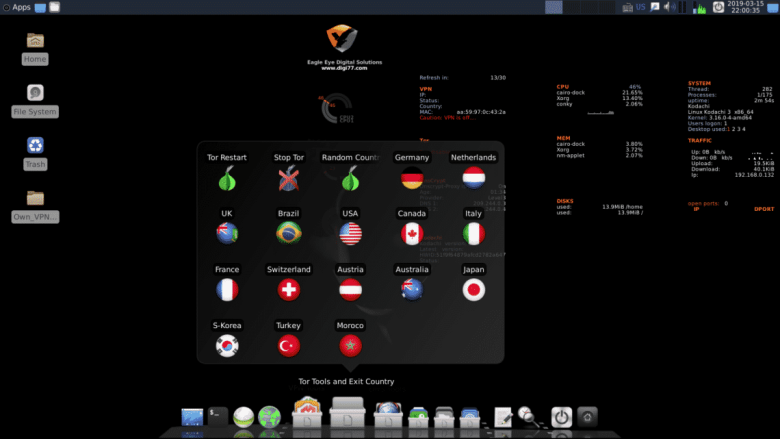Viewport: 780px width, 439px height.
Task: Pick the Brazil flag exit node
Action: [x=289, y=233]
